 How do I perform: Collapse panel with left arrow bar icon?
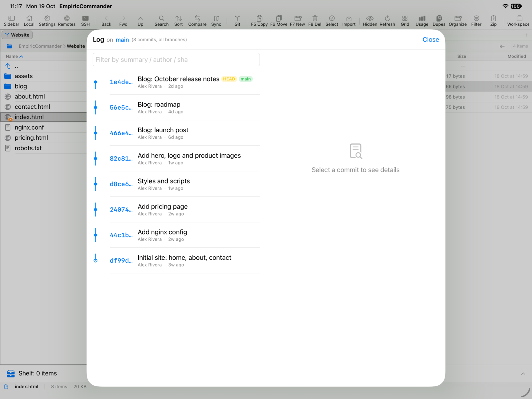[x=502, y=46]
